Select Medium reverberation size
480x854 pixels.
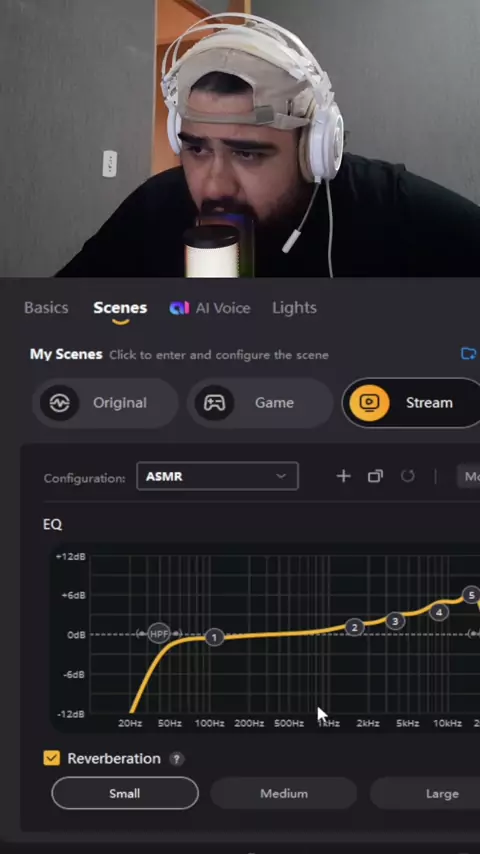pyautogui.click(x=284, y=794)
